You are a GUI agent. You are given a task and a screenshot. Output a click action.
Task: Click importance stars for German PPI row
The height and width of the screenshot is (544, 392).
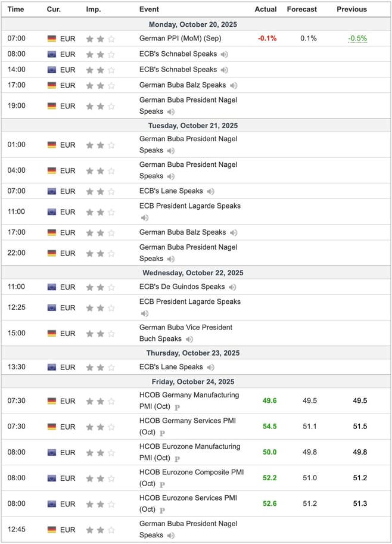coord(100,39)
